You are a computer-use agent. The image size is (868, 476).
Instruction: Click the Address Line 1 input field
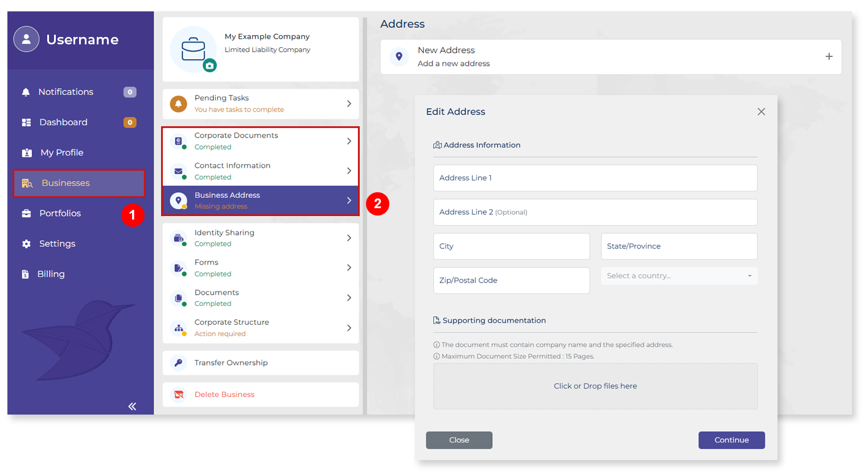[x=595, y=178]
